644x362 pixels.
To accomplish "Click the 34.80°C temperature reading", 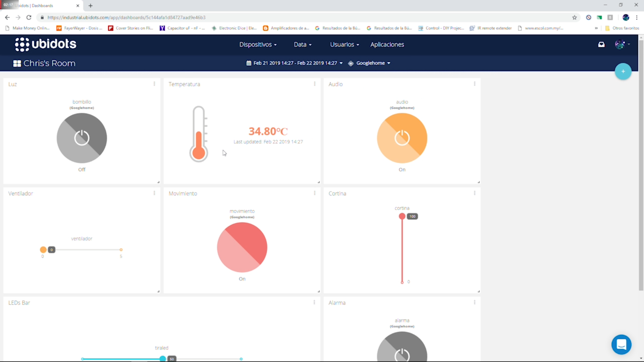I will click(x=268, y=131).
